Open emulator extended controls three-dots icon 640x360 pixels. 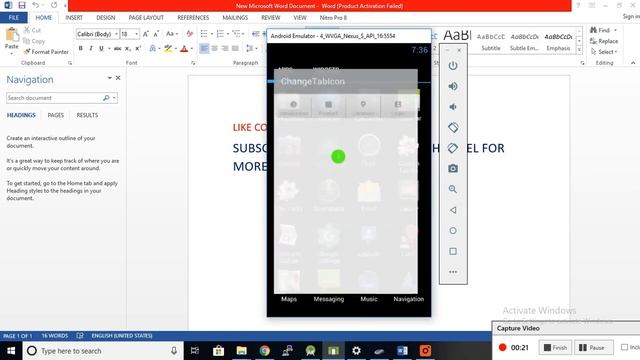pos(453,272)
